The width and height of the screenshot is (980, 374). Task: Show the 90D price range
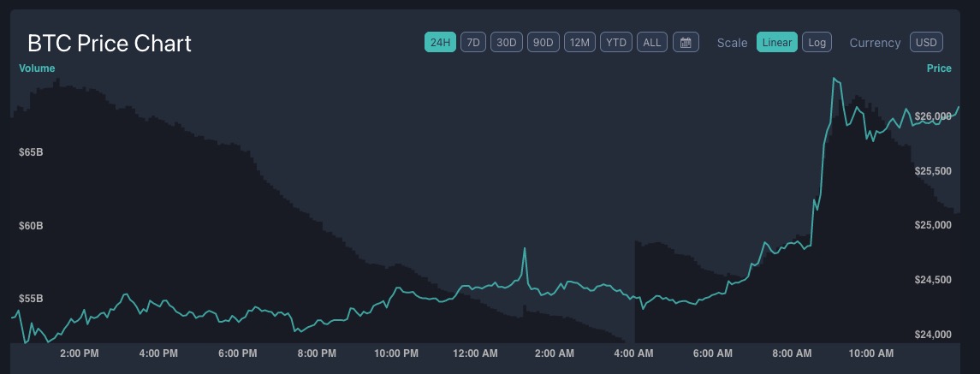click(x=543, y=42)
